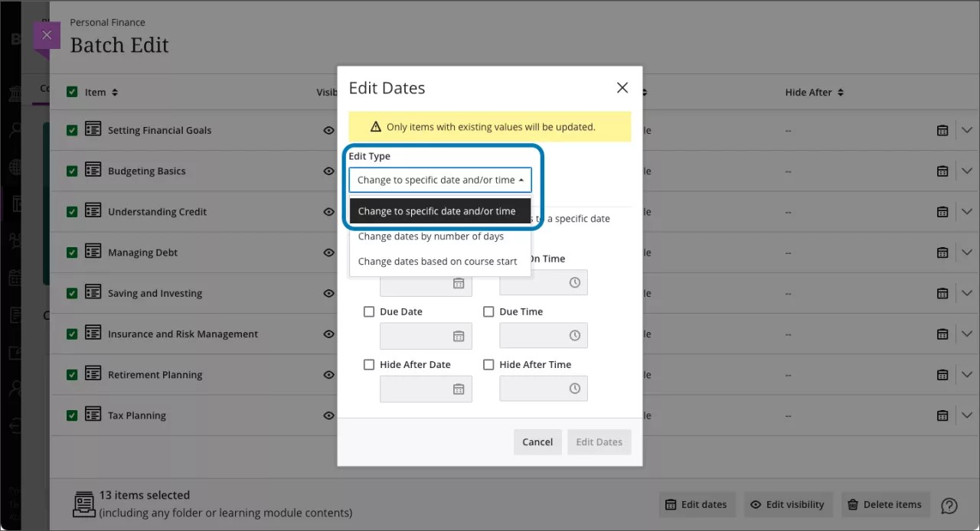
Task: Open the Edit Type dropdown
Action: pos(440,179)
